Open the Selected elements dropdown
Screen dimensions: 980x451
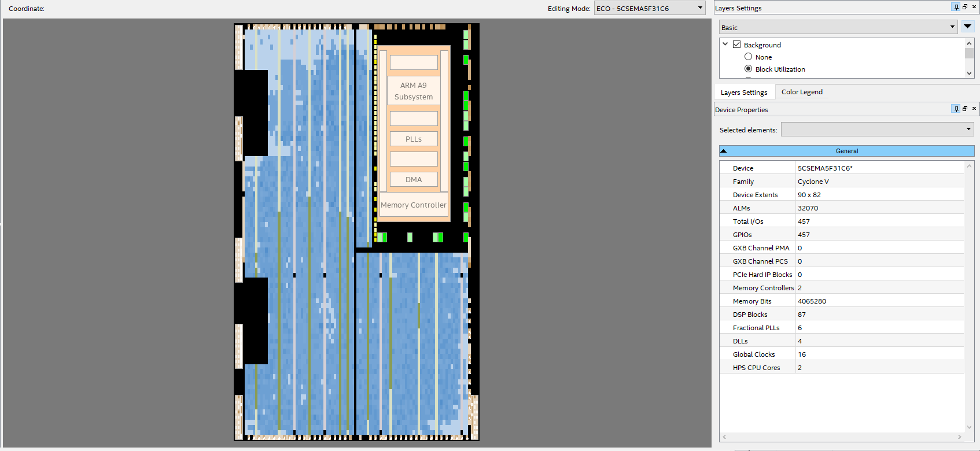[x=877, y=130]
